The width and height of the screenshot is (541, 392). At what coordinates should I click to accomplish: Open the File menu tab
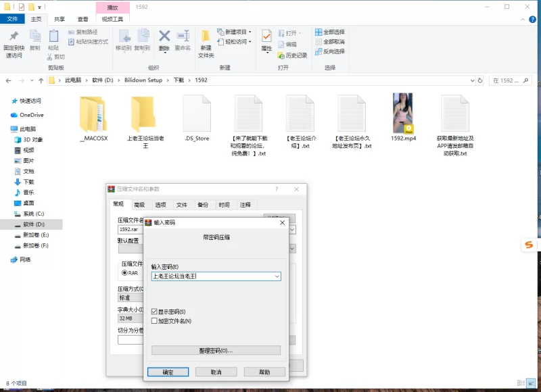tap(12, 19)
